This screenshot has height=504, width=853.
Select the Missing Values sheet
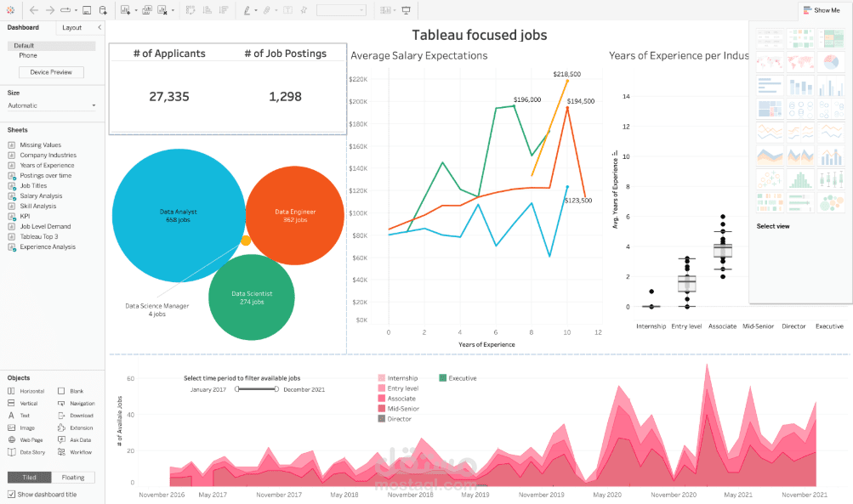[40, 144]
